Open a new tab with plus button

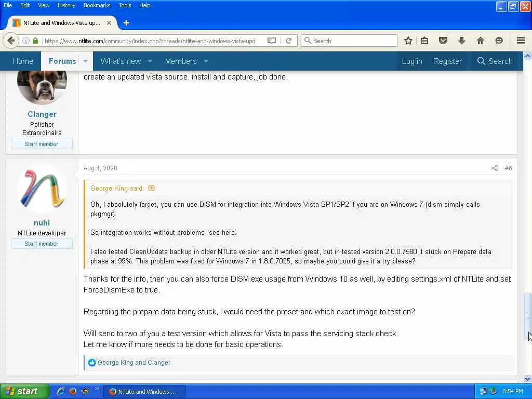pos(126,23)
